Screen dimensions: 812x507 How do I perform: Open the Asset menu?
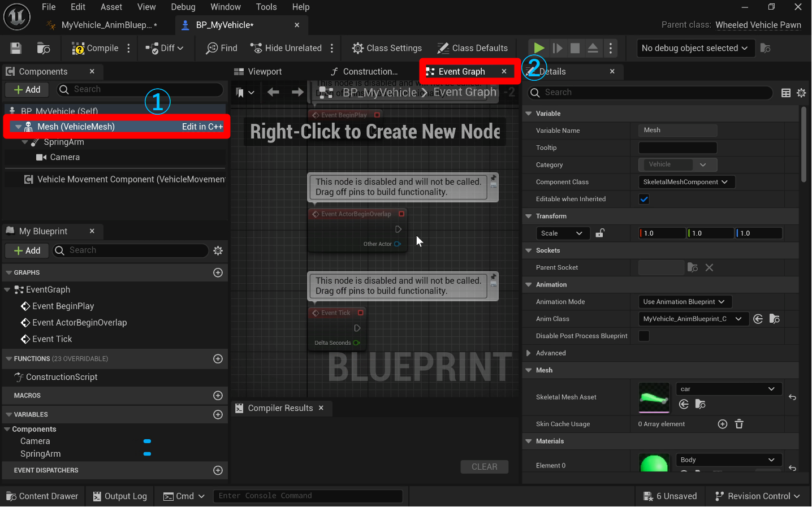pyautogui.click(x=111, y=7)
